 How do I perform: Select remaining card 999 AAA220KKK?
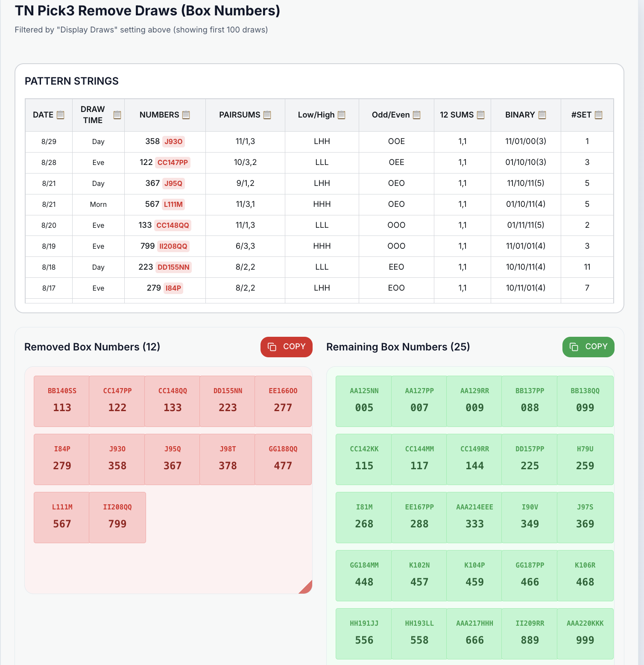pos(585,634)
